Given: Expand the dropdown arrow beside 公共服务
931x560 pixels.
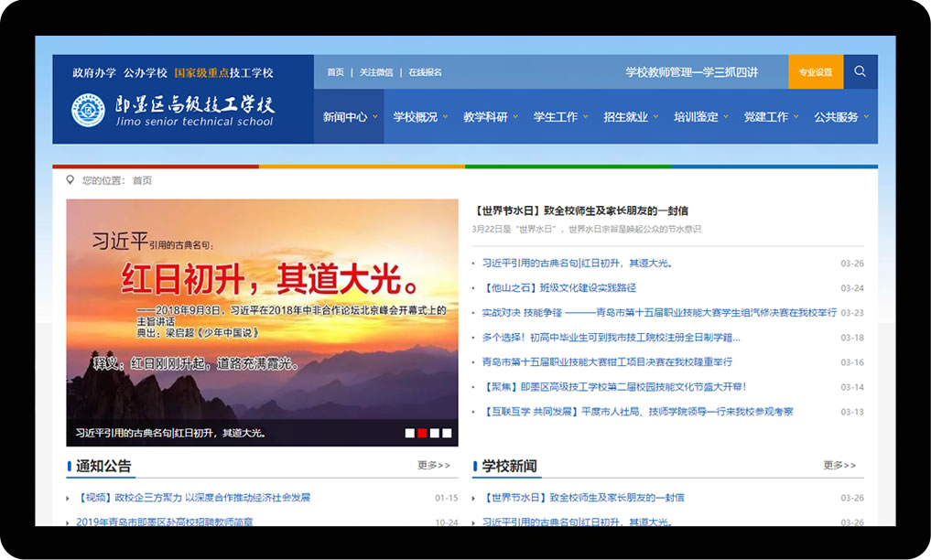Looking at the screenshot, I should click(x=866, y=117).
